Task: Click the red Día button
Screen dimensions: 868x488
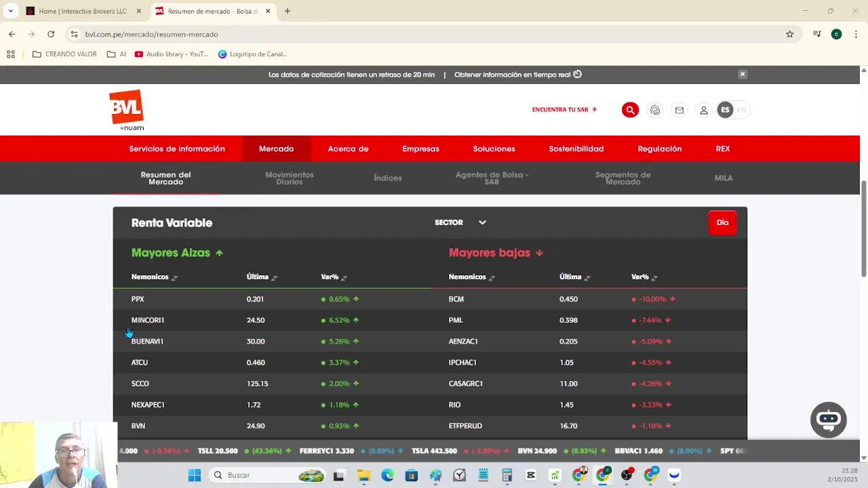Action: pyautogui.click(x=723, y=222)
